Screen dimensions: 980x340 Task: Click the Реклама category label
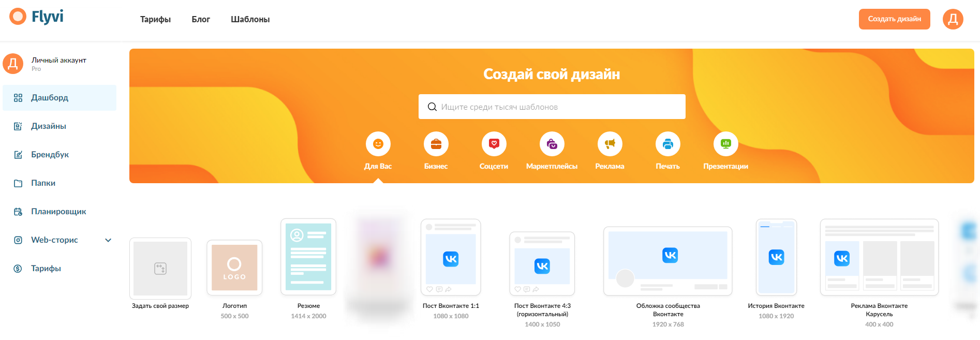(x=610, y=166)
